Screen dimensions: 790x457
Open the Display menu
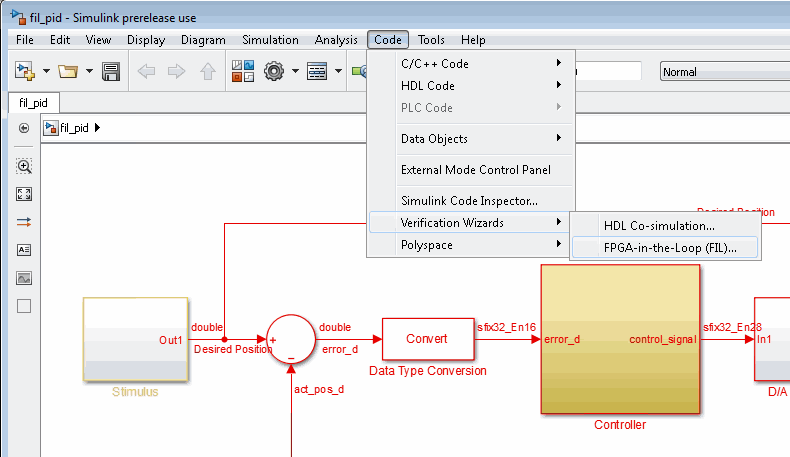tap(146, 40)
